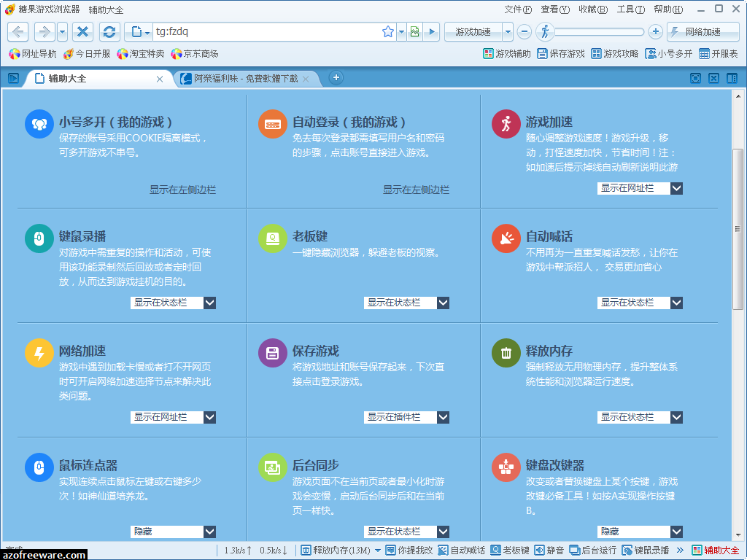Close the 辅助大全 tab
This screenshot has height=560, width=747.
click(160, 79)
